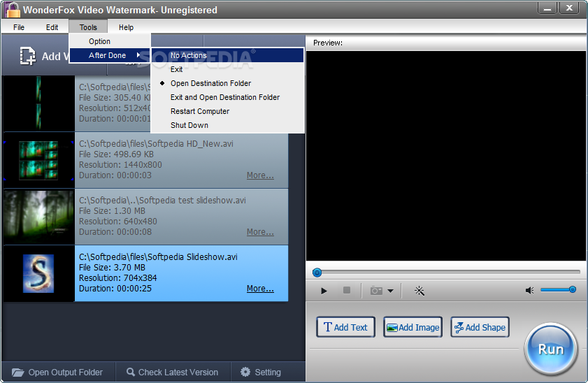Click the Add Text button
588x383 pixels.
point(345,327)
